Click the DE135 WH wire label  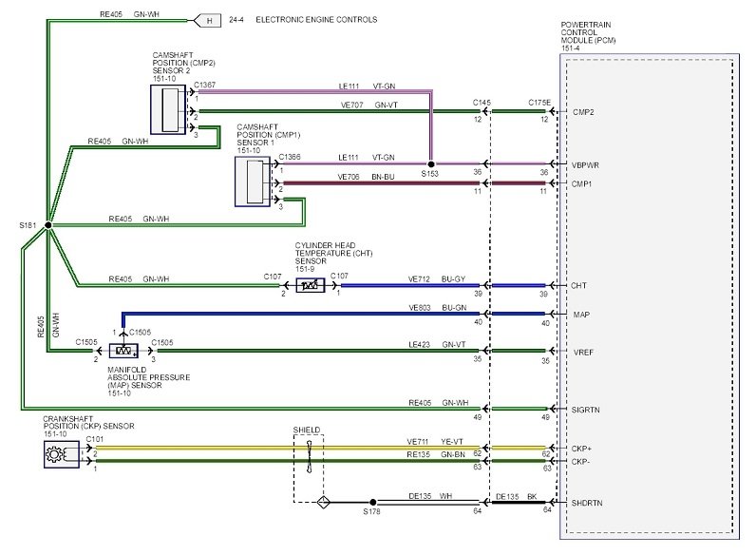[x=430, y=496]
